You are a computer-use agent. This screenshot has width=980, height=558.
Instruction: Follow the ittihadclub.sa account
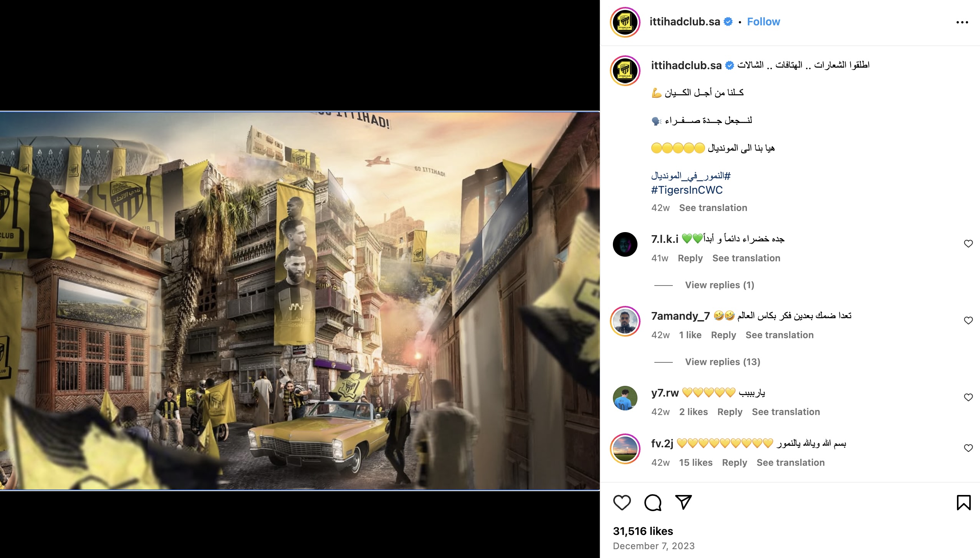click(763, 22)
